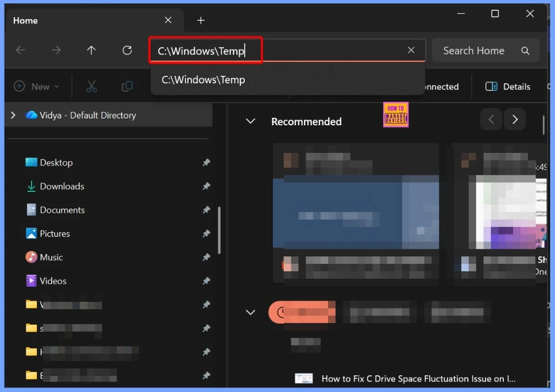The image size is (555, 392).
Task: Click the pin icon next to Music
Action: click(206, 258)
